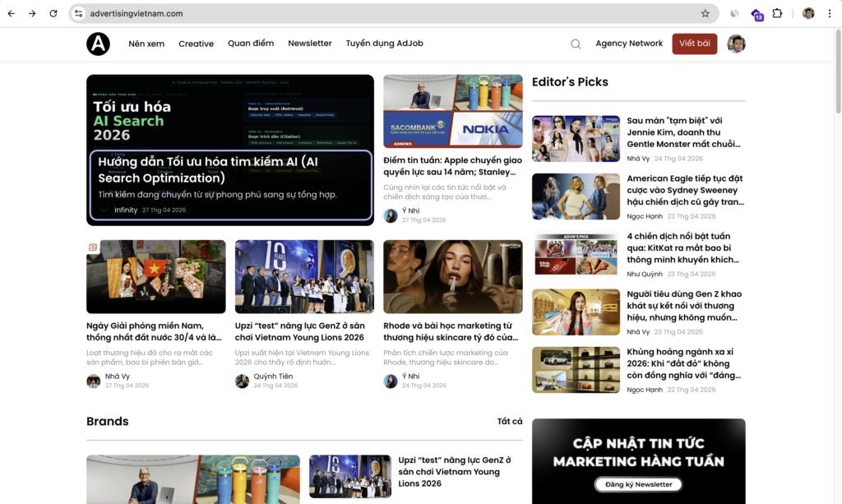
Task: Open the Agency Network link
Action: pyautogui.click(x=629, y=43)
